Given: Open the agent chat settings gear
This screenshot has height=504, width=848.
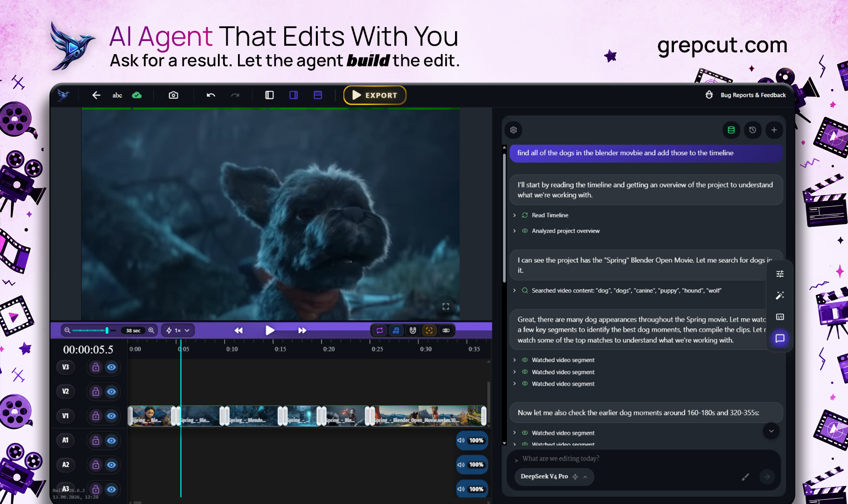Looking at the screenshot, I should pos(513,130).
